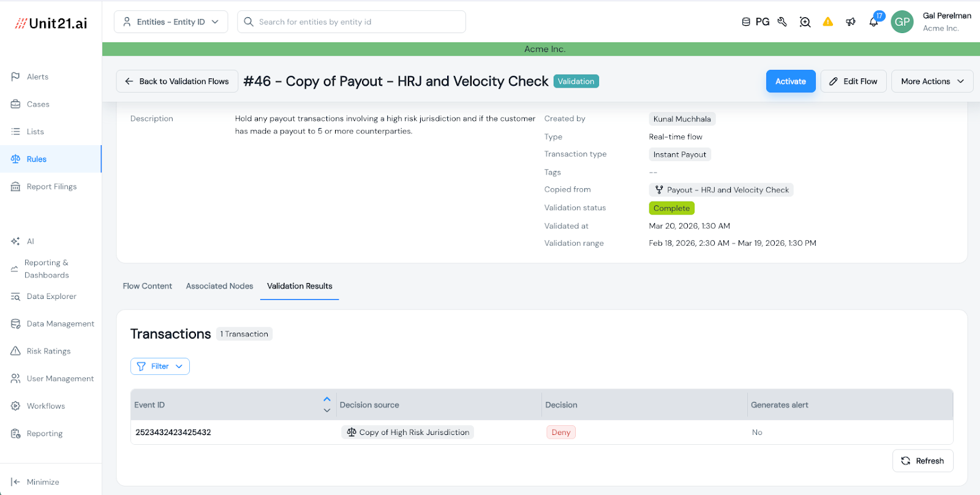Click the PG database icon in header
The height and width of the screenshot is (495, 980).
(x=746, y=22)
